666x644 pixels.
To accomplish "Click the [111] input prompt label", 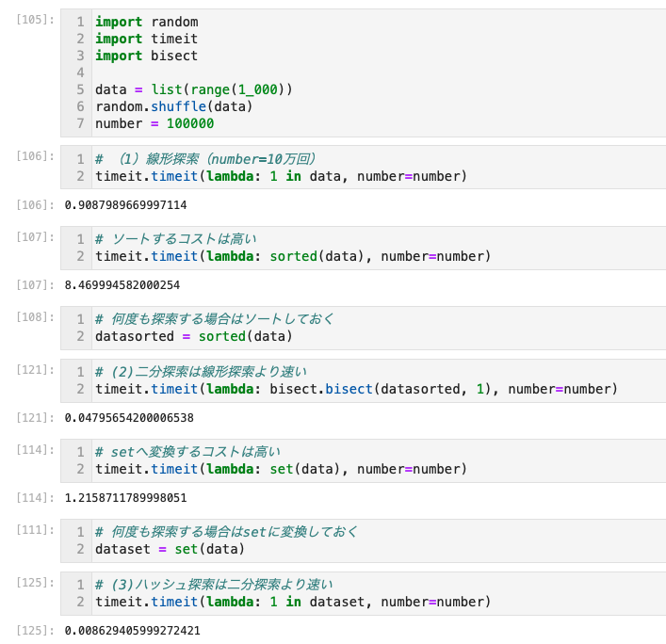I will coord(36,530).
